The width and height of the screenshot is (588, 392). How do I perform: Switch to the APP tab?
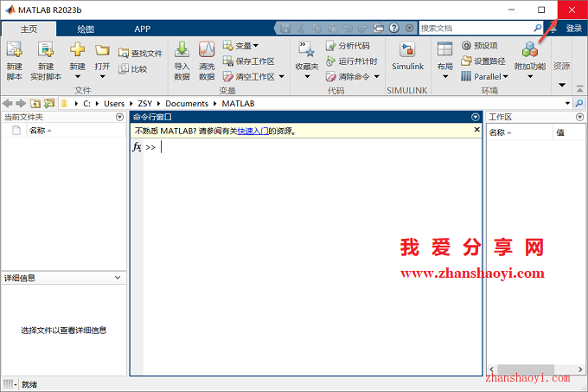[143, 29]
